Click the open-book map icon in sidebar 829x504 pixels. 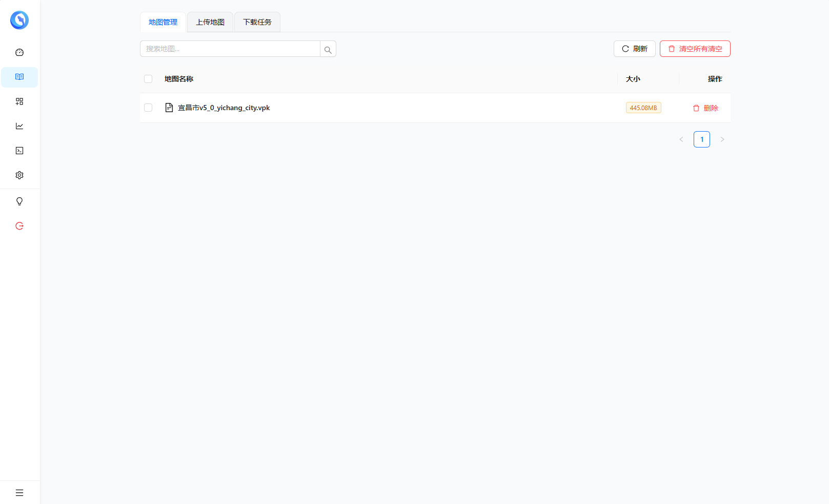[19, 77]
